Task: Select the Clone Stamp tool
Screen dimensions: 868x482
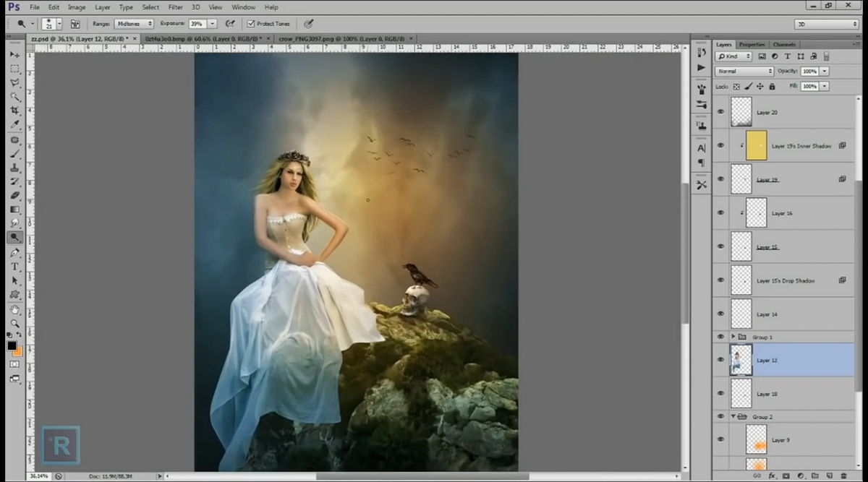Action: 14,167
